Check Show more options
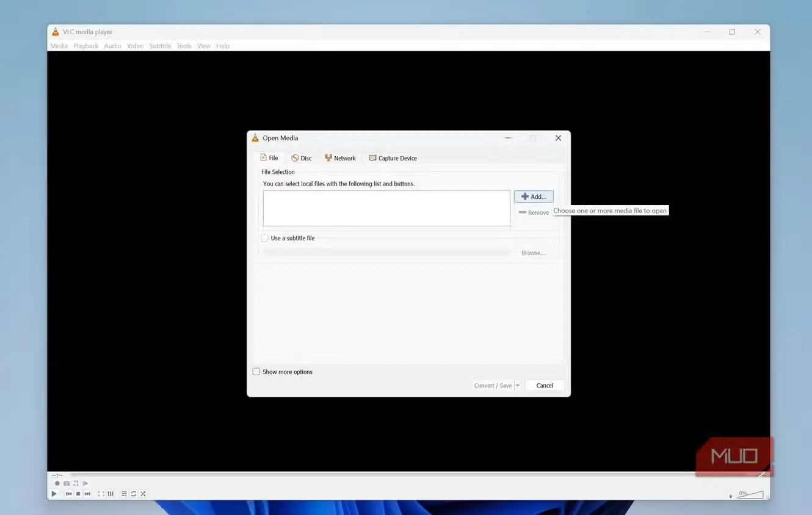This screenshot has height=515, width=812. pyautogui.click(x=256, y=372)
